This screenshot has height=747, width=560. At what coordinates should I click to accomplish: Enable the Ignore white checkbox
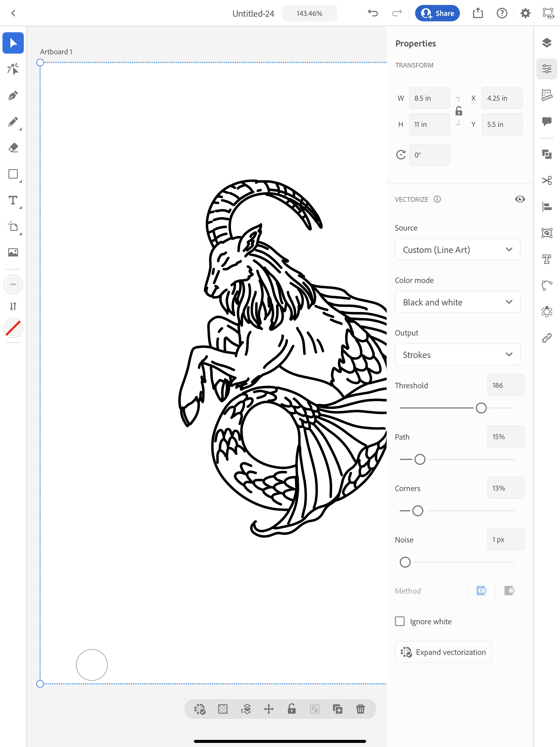point(399,621)
